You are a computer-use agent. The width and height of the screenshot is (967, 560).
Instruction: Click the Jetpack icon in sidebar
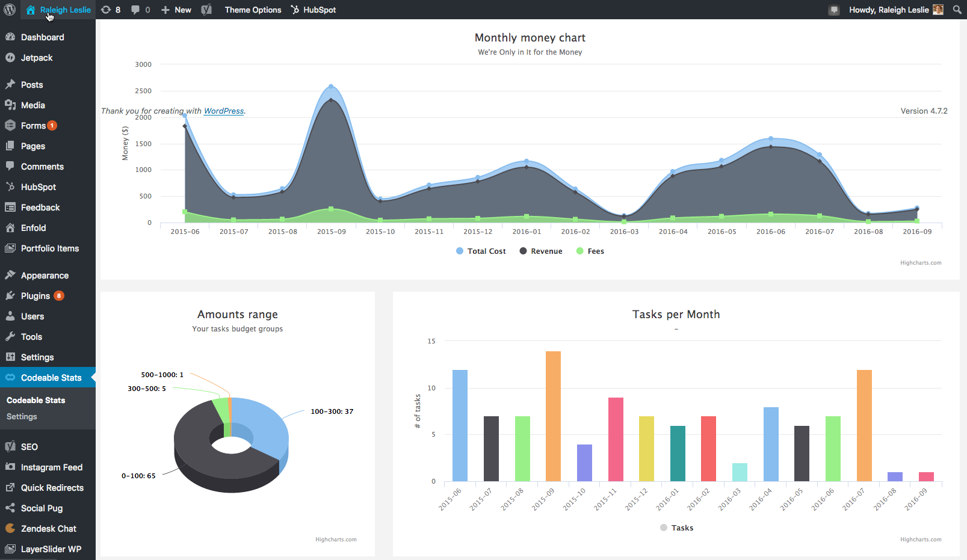point(10,58)
